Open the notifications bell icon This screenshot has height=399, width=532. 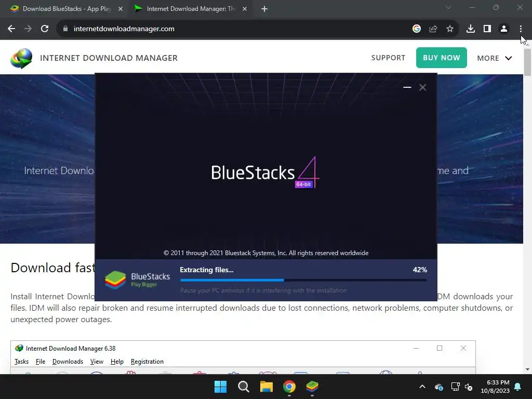pyautogui.click(x=518, y=387)
